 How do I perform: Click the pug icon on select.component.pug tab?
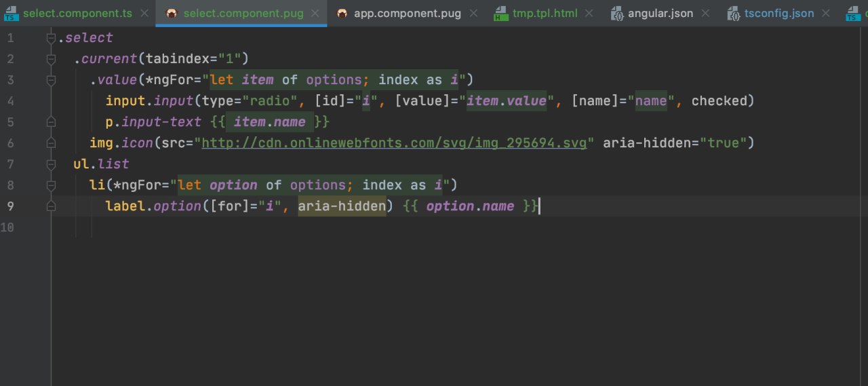click(172, 13)
